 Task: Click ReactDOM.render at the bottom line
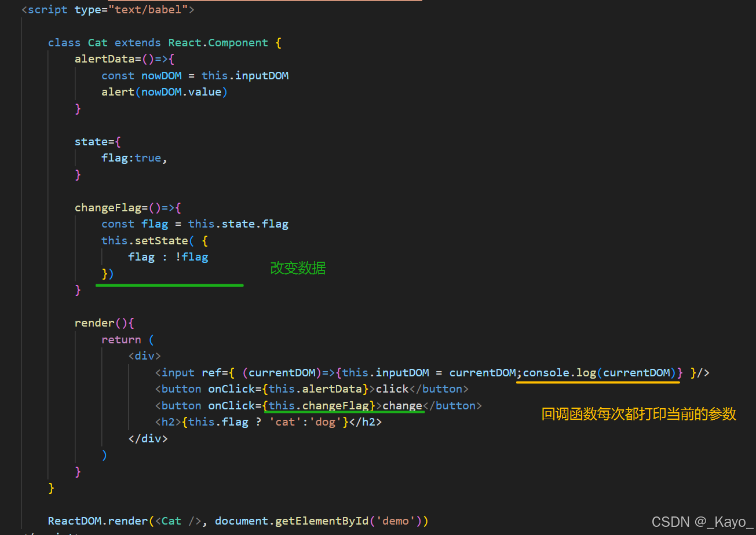coord(98,521)
